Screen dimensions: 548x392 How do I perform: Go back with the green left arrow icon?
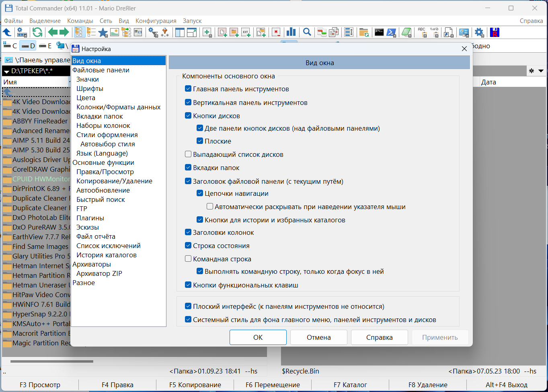[x=53, y=32]
